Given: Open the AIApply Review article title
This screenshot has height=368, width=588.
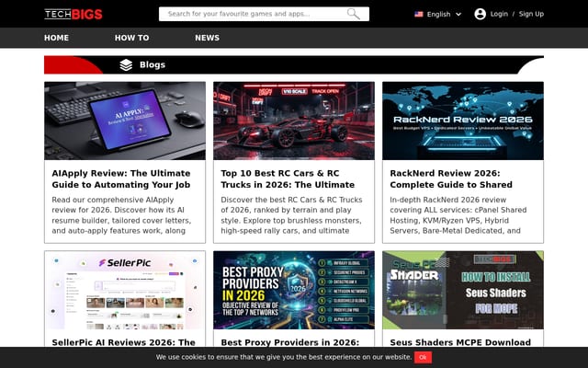Looking at the screenshot, I should (121, 179).
